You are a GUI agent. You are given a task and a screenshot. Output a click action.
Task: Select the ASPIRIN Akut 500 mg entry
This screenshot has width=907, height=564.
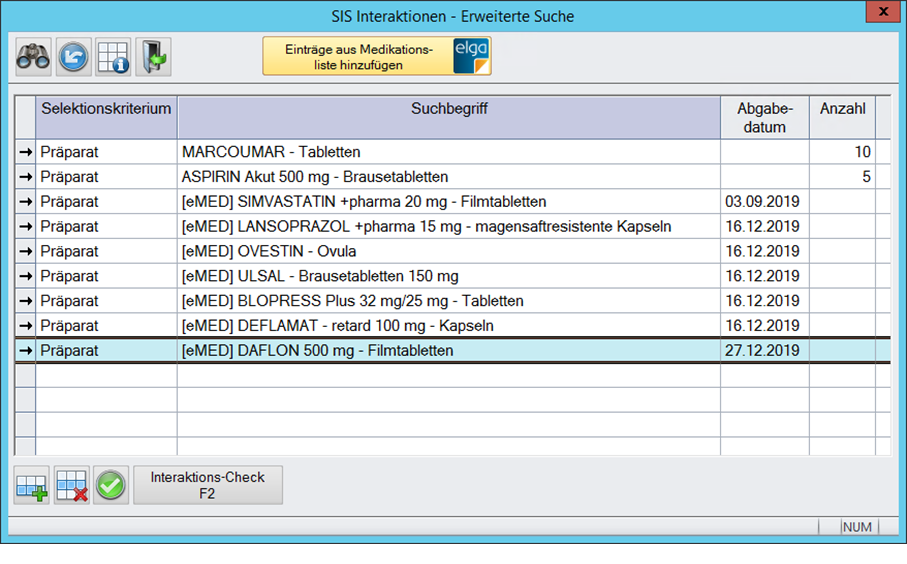pyautogui.click(x=449, y=177)
